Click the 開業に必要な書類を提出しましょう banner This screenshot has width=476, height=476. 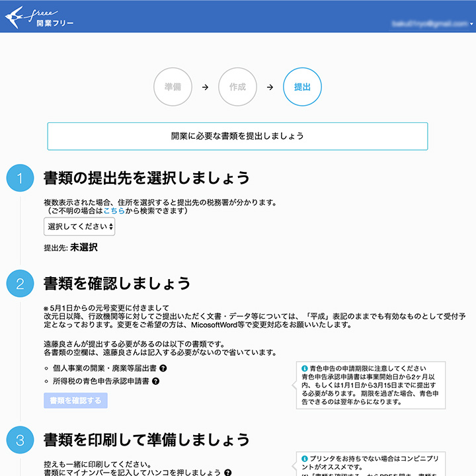point(237,136)
